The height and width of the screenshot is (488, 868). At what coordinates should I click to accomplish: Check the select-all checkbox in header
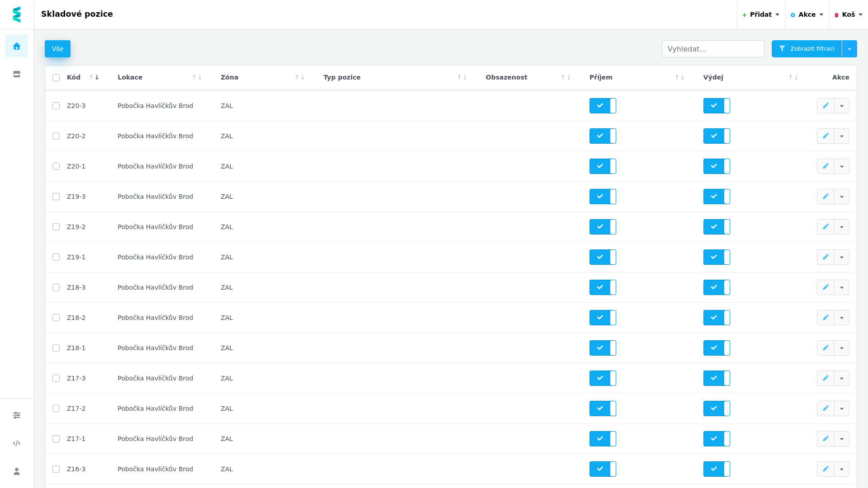coord(56,78)
